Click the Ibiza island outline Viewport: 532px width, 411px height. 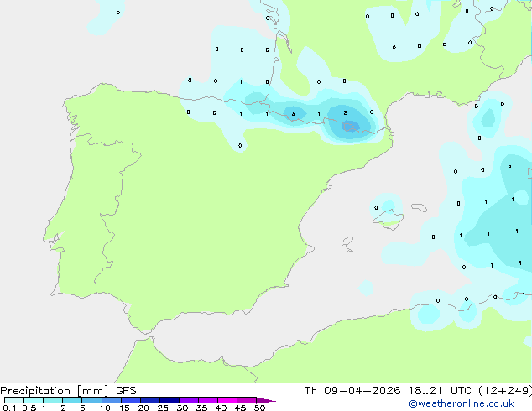347,242
